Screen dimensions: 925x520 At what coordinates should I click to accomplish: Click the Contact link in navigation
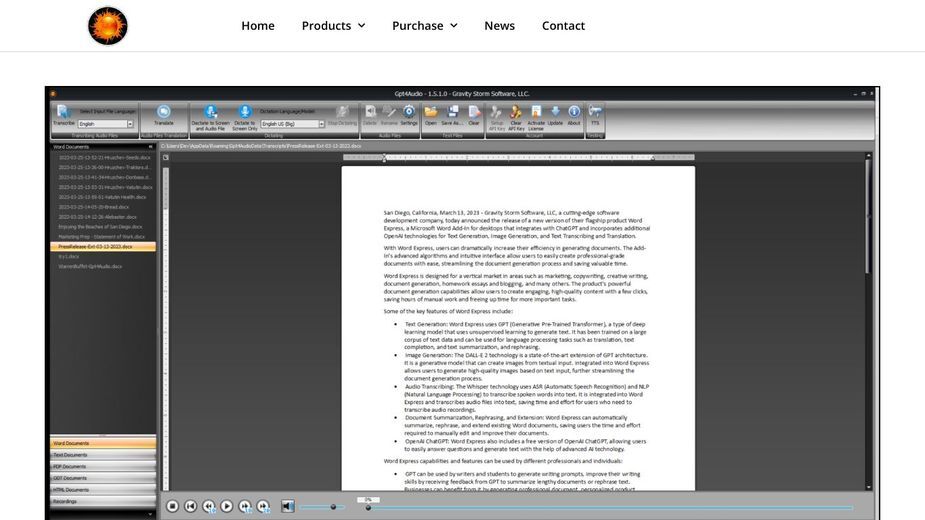pyautogui.click(x=563, y=25)
